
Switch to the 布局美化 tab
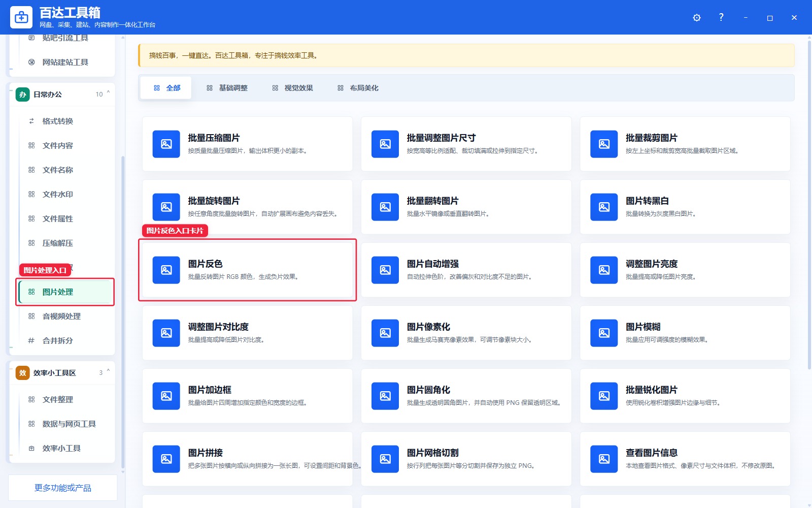tap(358, 88)
